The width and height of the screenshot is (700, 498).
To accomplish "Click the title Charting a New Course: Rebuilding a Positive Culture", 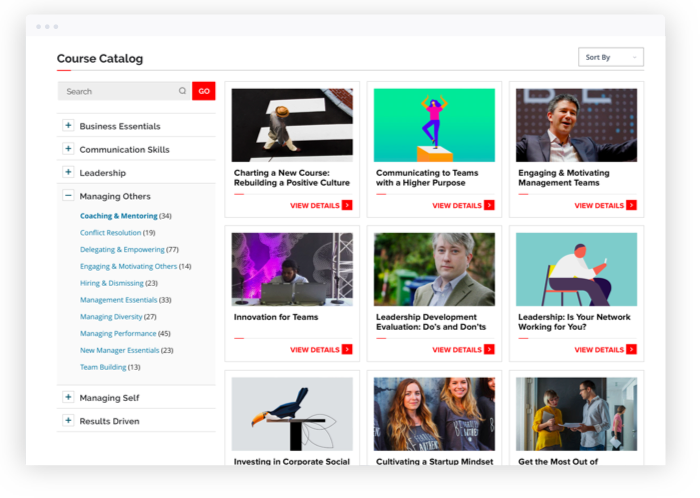I will pos(292,178).
